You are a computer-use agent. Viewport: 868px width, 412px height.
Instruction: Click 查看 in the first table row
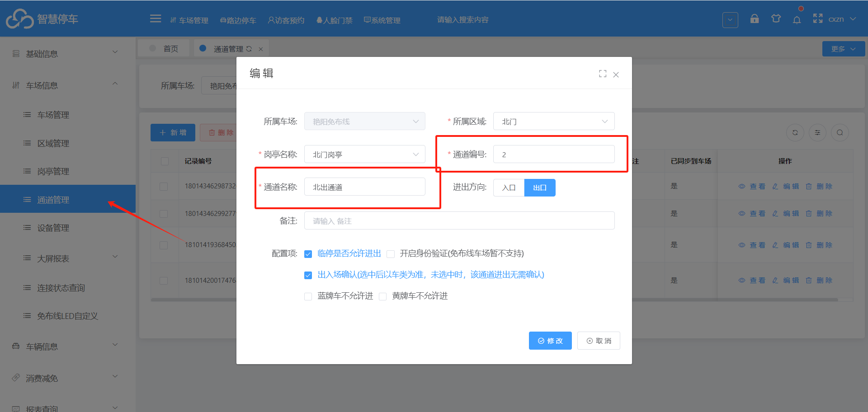pyautogui.click(x=752, y=186)
